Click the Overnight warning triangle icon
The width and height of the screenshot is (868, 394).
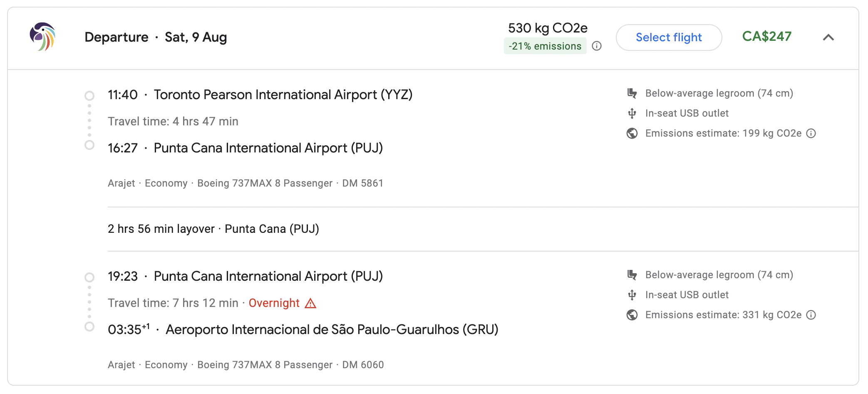pyautogui.click(x=310, y=303)
